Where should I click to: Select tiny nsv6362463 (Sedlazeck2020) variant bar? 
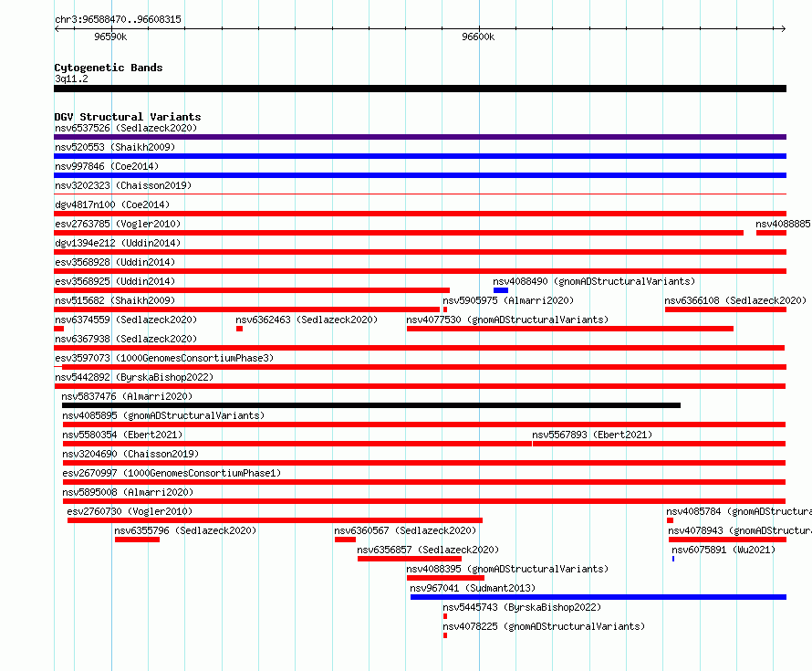click(x=239, y=329)
